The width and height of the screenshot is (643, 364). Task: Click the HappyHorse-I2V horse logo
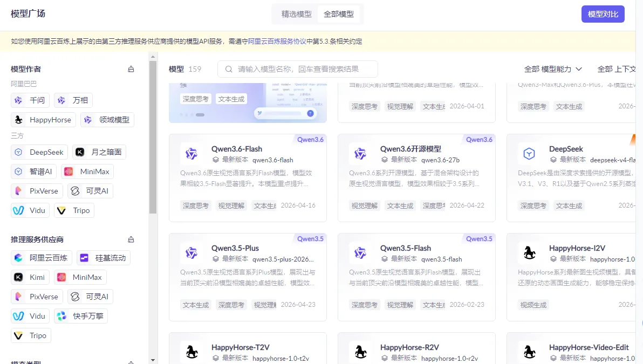[529, 253]
